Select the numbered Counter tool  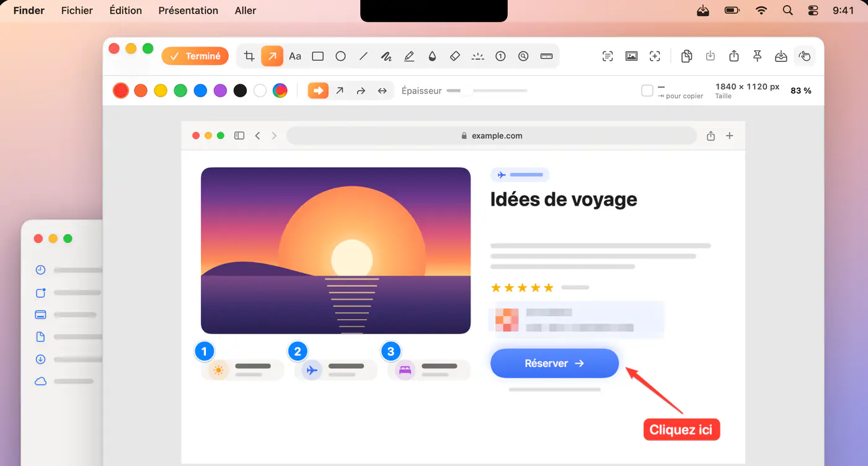(500, 56)
